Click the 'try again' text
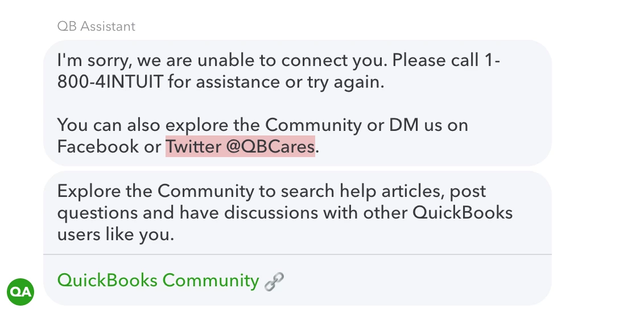644x321 pixels. (345, 82)
